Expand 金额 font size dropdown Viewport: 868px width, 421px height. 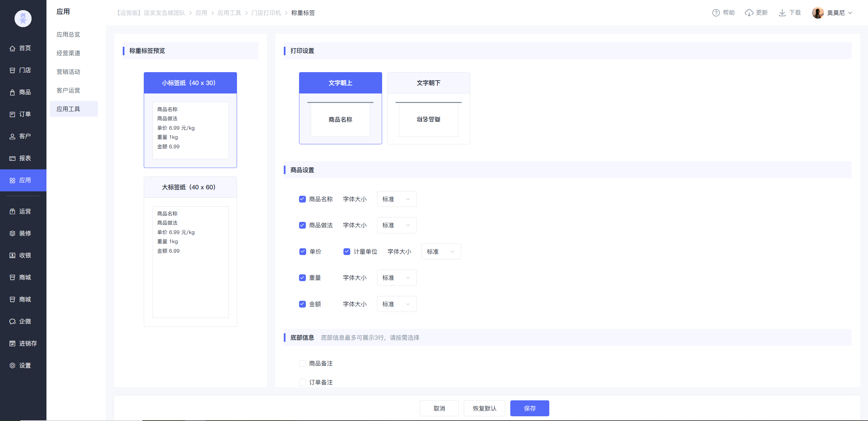[396, 304]
